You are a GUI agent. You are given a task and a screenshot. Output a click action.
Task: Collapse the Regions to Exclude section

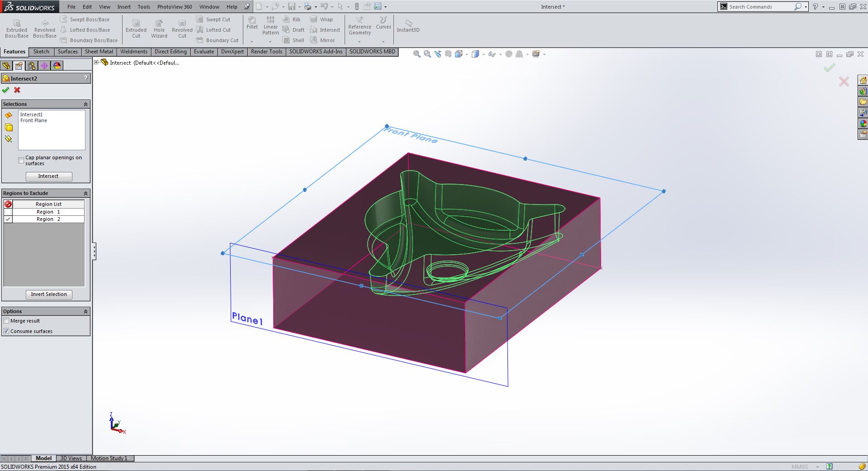tap(85, 193)
